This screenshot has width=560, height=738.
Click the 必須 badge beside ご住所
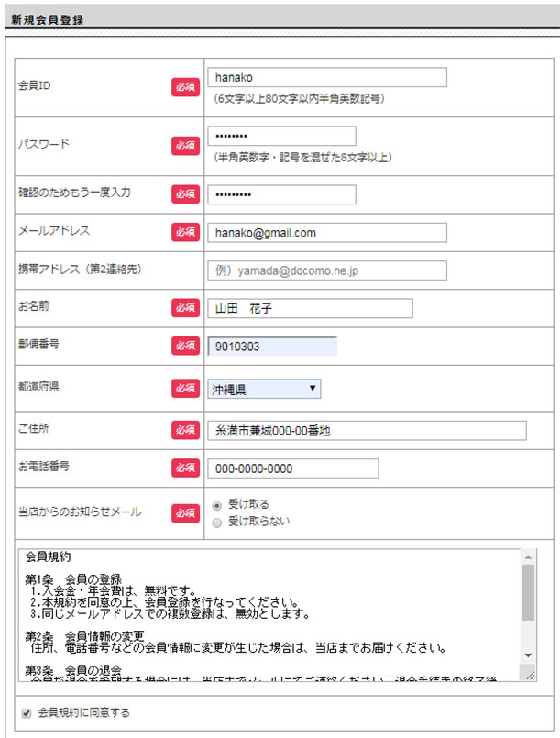[x=185, y=430]
